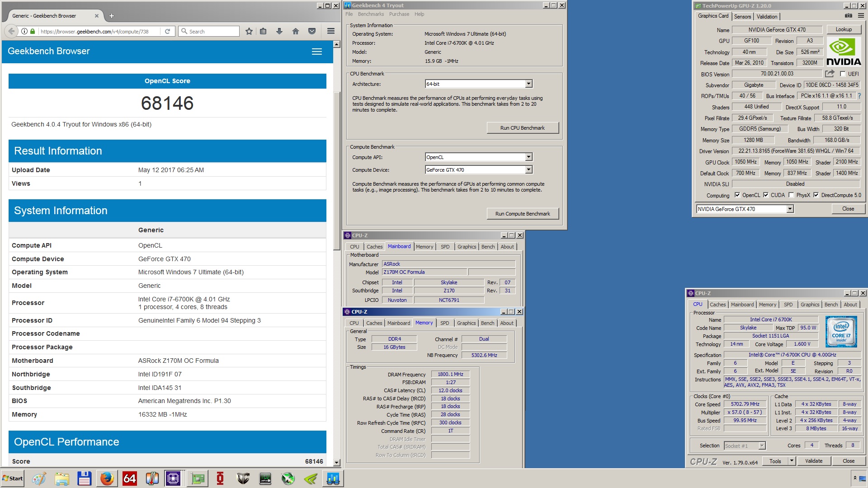This screenshot has height=488, width=868.
Task: Click the BIOS export share icon in GPU-Z
Action: pos(830,74)
